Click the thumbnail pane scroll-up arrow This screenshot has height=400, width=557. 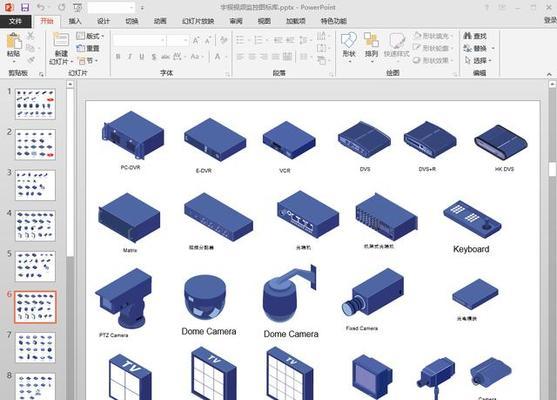pos(70,84)
